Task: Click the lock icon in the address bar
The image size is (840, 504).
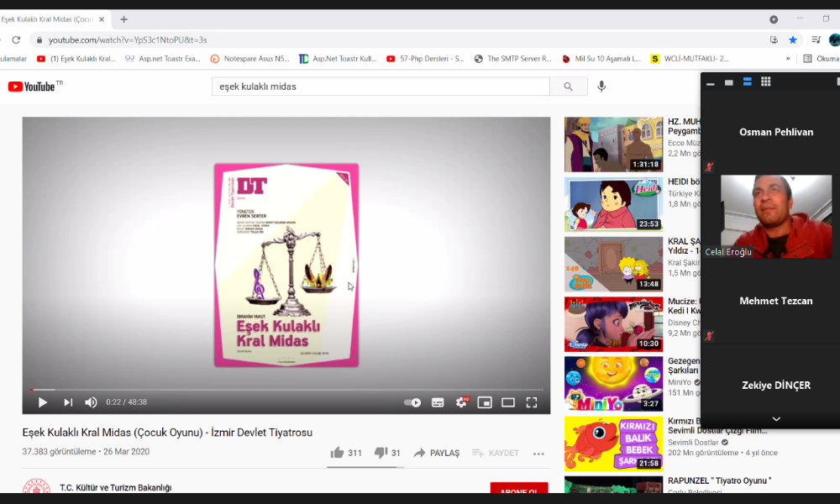Action: pos(39,40)
